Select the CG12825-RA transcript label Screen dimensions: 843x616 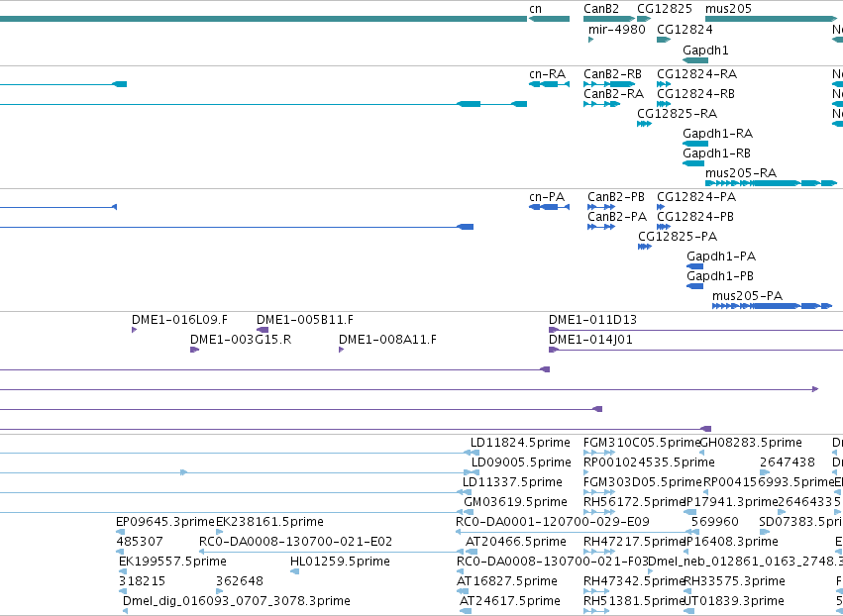(x=677, y=114)
